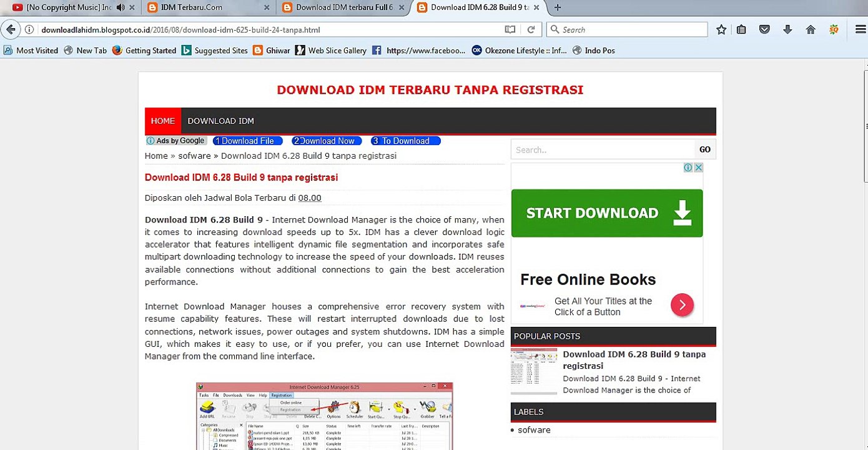Open the HOME menu item
868x450 pixels.
[x=163, y=121]
